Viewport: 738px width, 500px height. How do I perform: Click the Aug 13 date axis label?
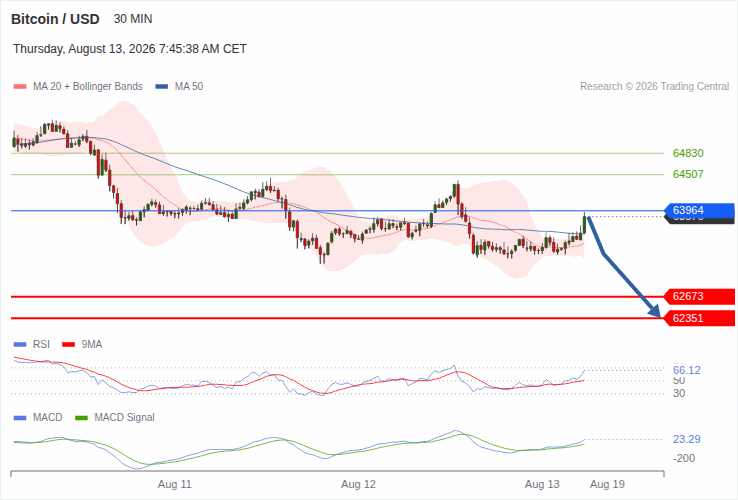[542, 484]
